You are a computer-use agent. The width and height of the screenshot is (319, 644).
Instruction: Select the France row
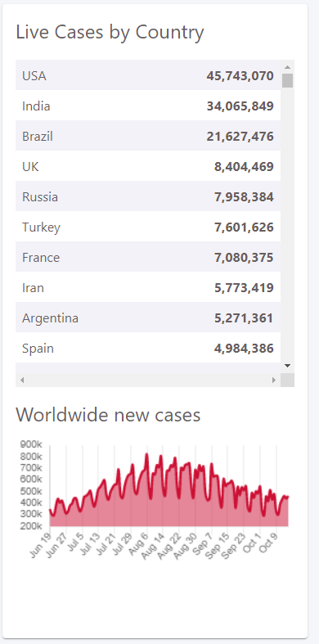[x=148, y=257]
